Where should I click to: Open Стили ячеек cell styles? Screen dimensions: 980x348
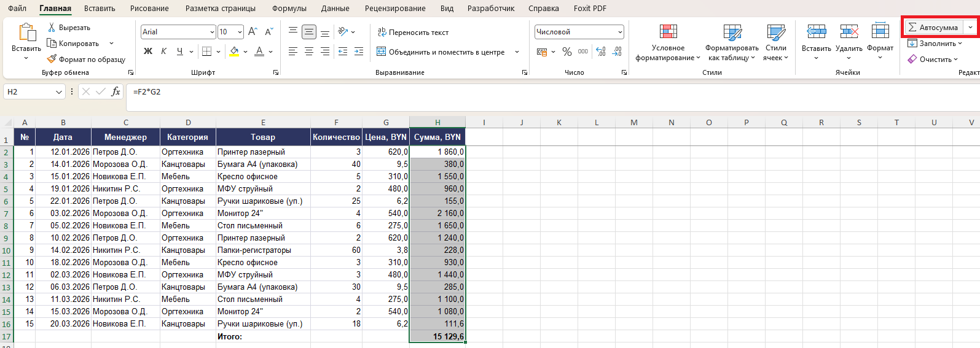(776, 42)
